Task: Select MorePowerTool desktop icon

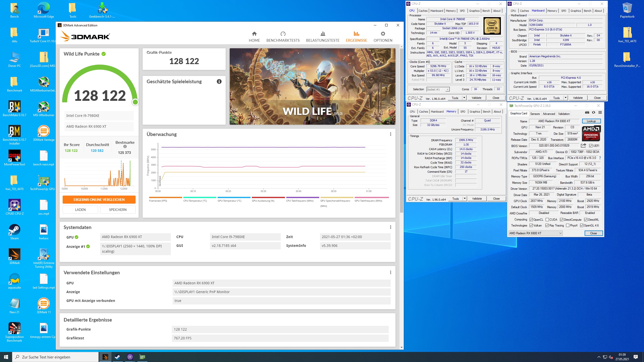Action: [x=15, y=158]
